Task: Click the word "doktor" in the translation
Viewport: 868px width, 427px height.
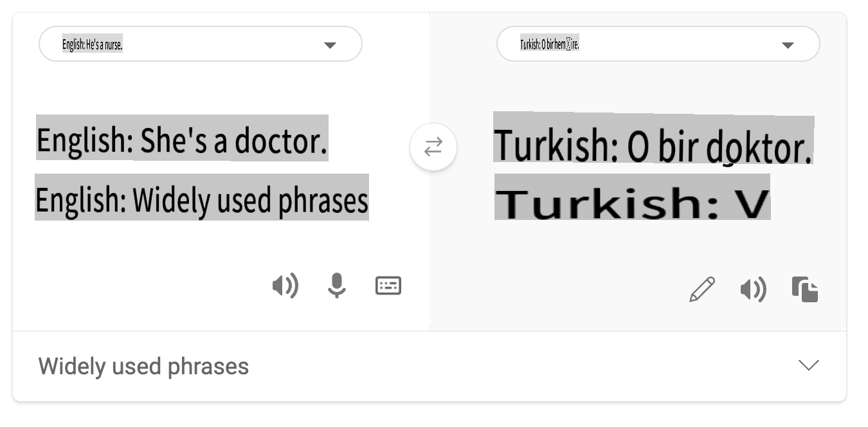Action: (x=759, y=148)
